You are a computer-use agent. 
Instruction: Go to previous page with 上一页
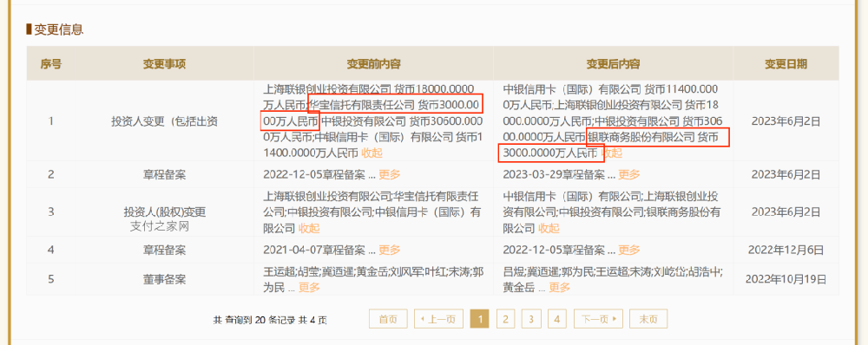[438, 319]
